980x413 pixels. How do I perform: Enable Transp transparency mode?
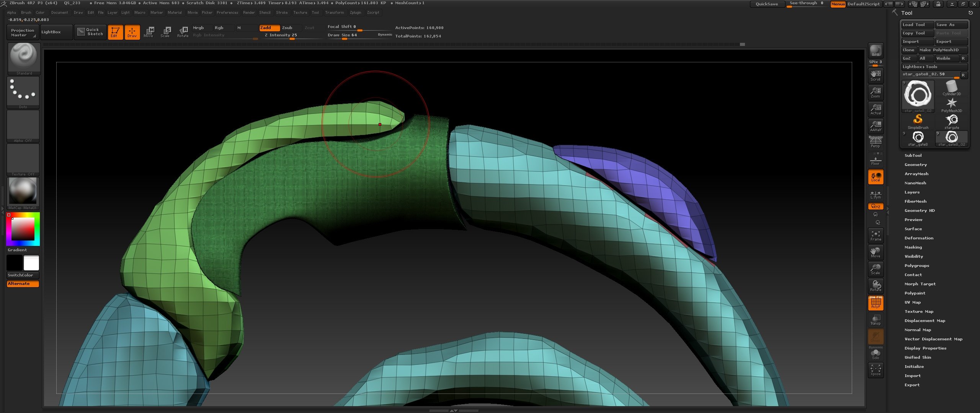click(x=875, y=320)
